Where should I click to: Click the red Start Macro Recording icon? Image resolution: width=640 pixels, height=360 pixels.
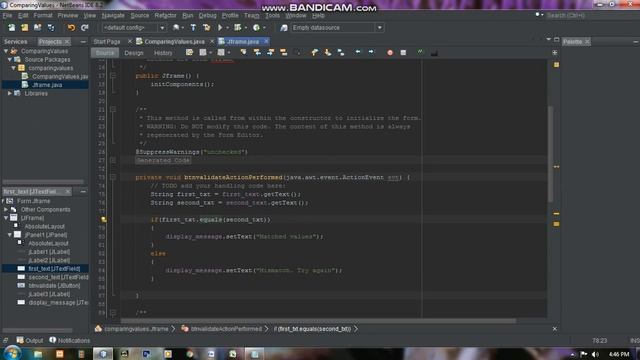pyautogui.click(x=390, y=53)
